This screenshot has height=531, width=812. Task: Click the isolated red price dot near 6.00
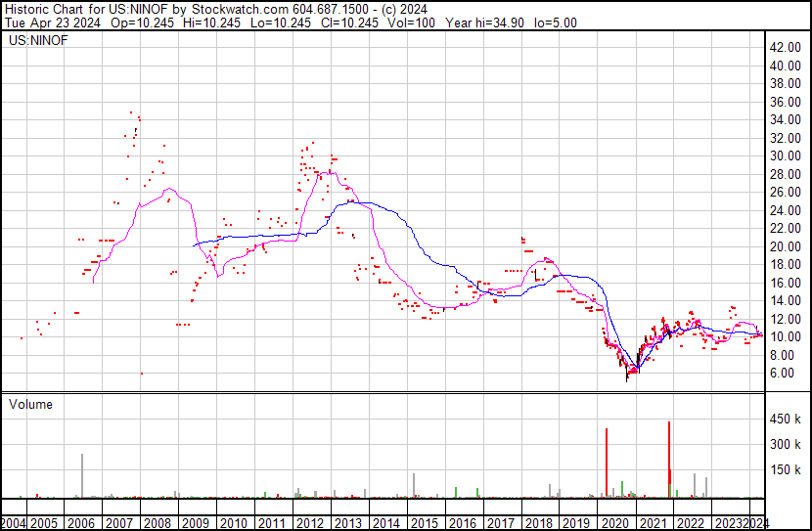coord(141,373)
